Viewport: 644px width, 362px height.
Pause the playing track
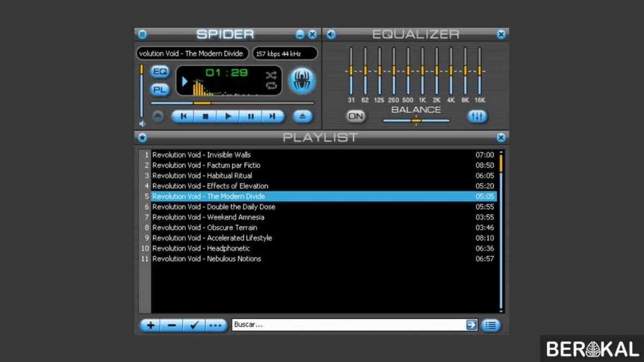251,116
